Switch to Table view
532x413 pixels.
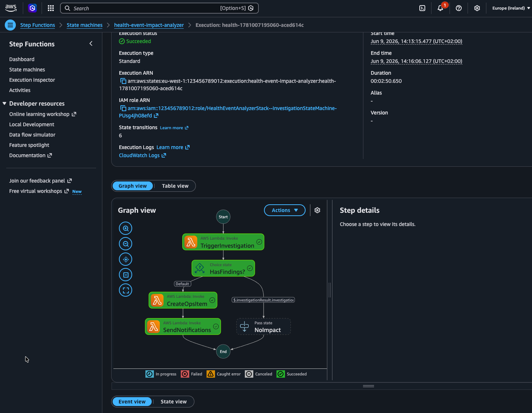175,186
